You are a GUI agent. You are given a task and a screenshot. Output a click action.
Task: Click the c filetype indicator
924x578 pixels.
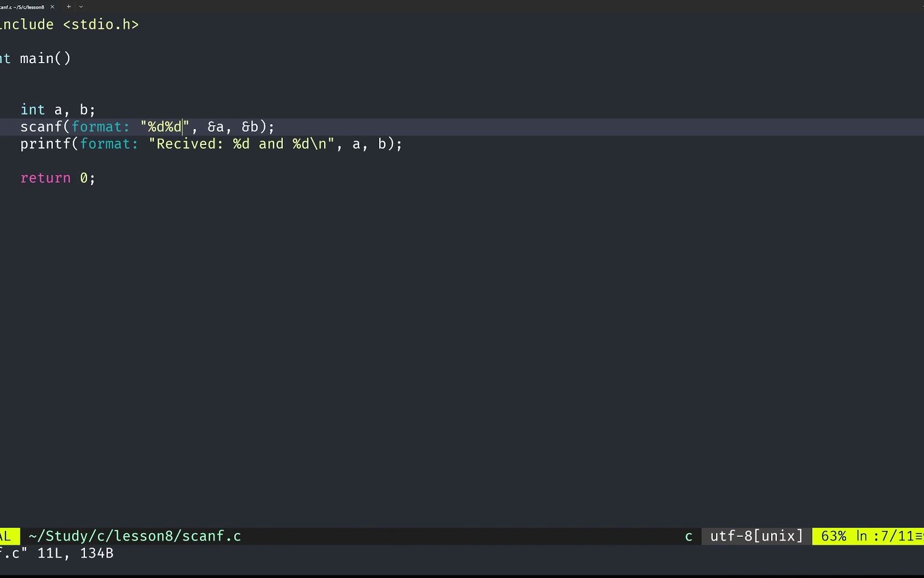click(x=689, y=536)
